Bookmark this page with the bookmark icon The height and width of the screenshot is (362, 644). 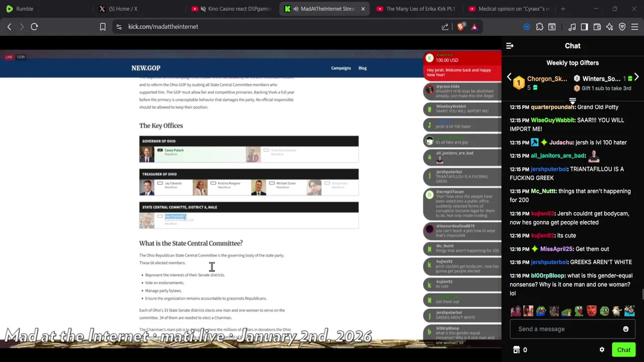(103, 27)
